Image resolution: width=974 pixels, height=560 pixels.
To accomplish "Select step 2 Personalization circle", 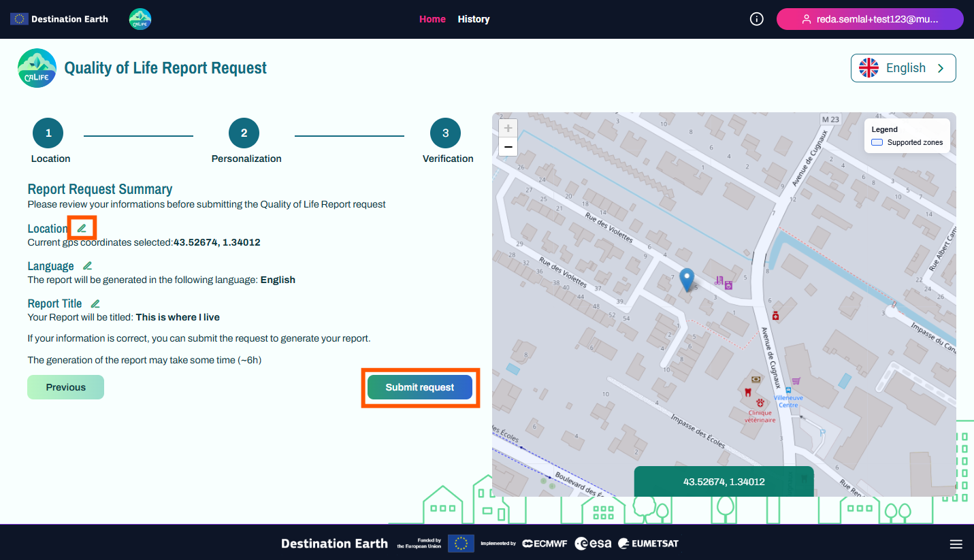I will pos(244,133).
